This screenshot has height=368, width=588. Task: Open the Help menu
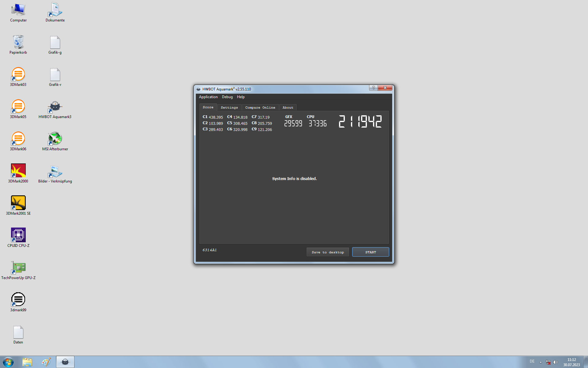pyautogui.click(x=241, y=97)
